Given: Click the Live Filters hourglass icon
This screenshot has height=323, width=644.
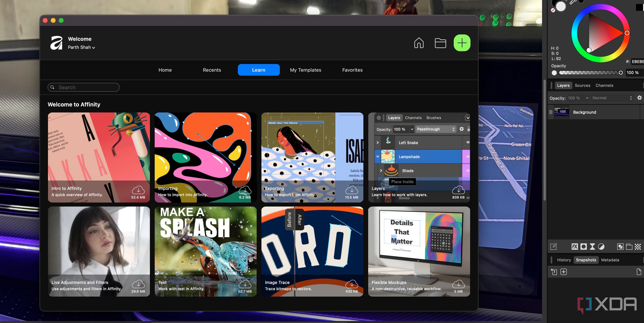Looking at the screenshot, I should tap(592, 247).
